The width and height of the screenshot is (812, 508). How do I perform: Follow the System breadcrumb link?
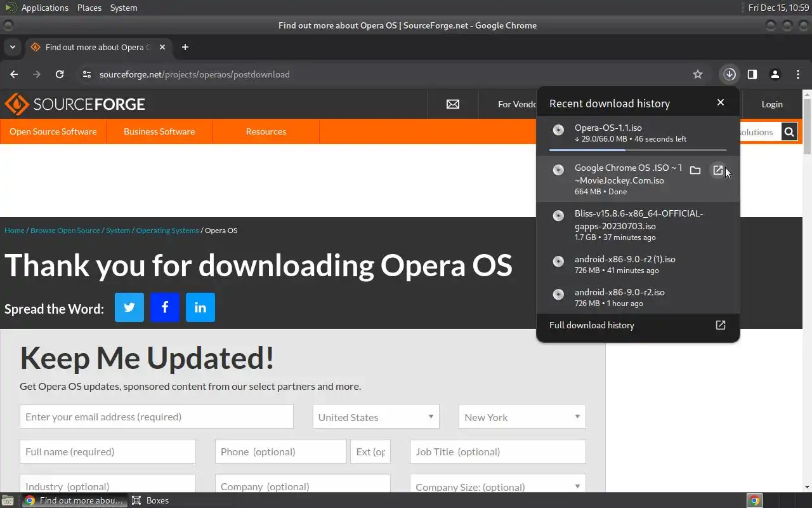point(118,231)
